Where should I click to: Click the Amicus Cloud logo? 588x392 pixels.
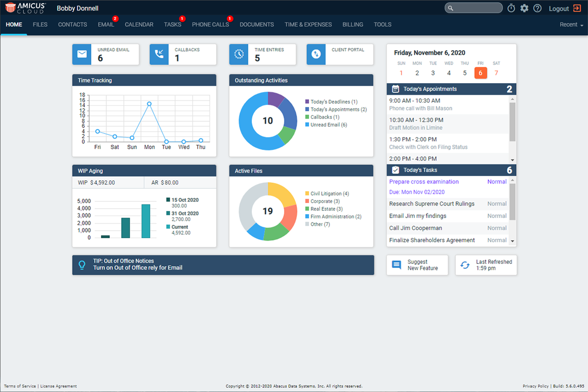click(25, 8)
